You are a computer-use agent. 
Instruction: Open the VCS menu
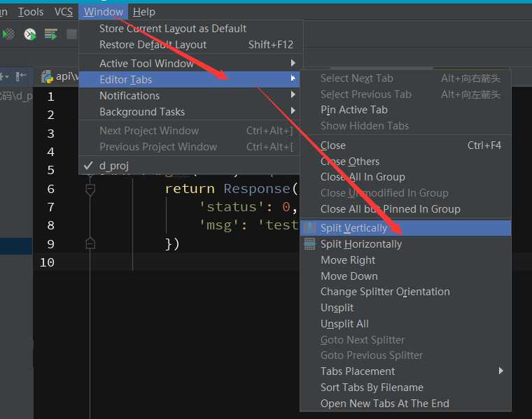tap(64, 12)
